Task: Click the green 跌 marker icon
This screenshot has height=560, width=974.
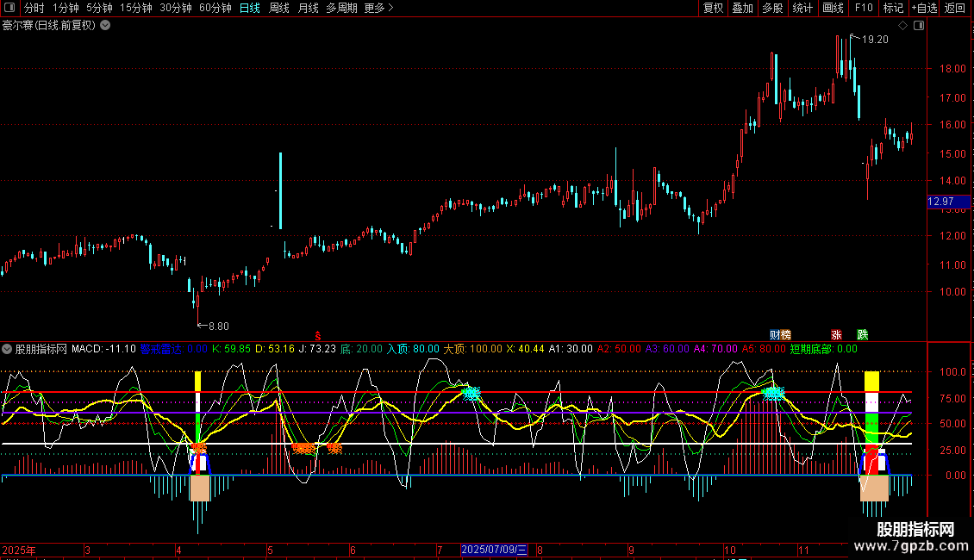Action: (863, 334)
